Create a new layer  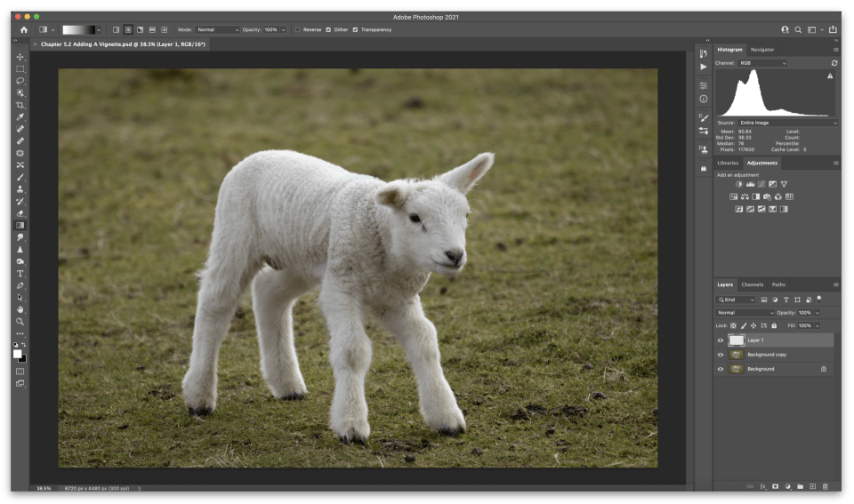[812, 486]
